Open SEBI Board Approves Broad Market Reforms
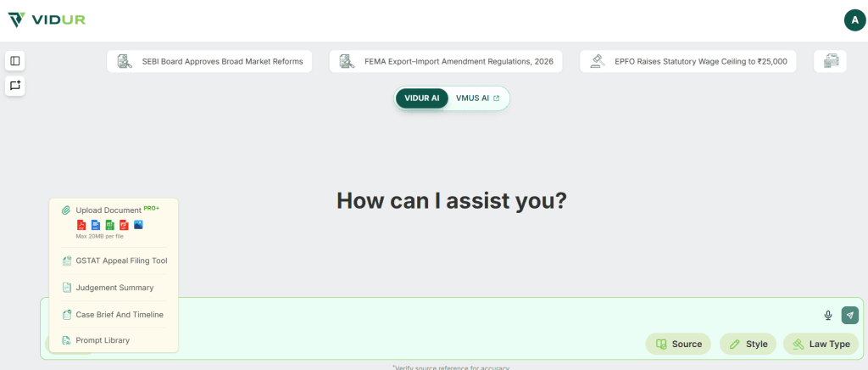The width and height of the screenshot is (868, 370). tap(209, 61)
